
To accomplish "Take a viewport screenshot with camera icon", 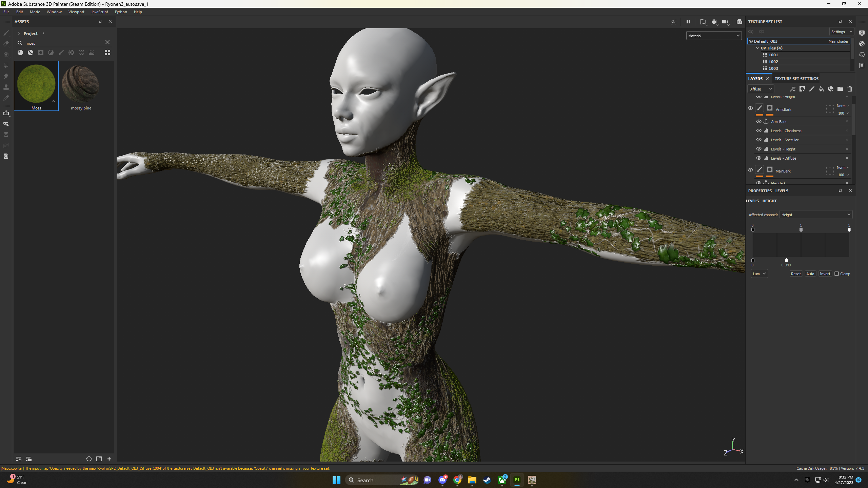I will tap(739, 22).
